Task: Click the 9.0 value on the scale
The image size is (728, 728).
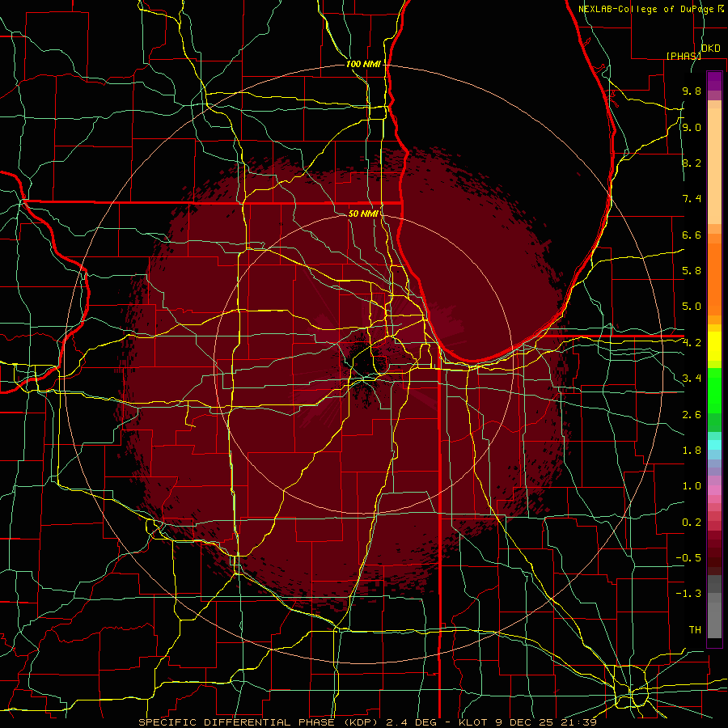Action: click(692, 127)
